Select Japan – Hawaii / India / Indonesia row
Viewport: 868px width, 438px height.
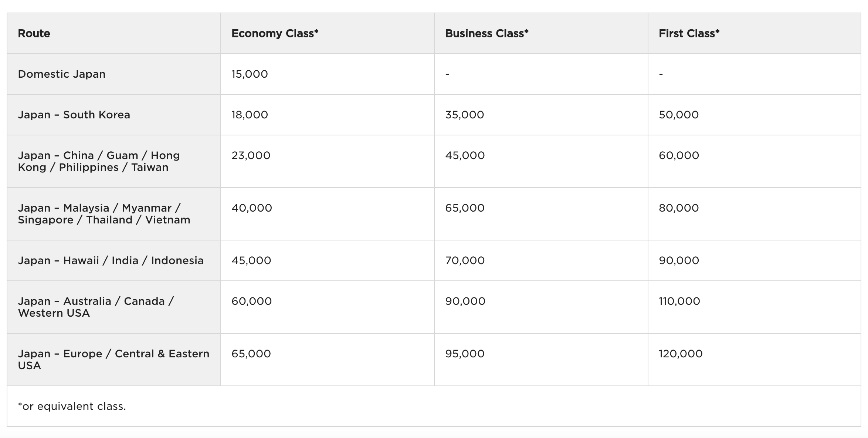(x=111, y=260)
